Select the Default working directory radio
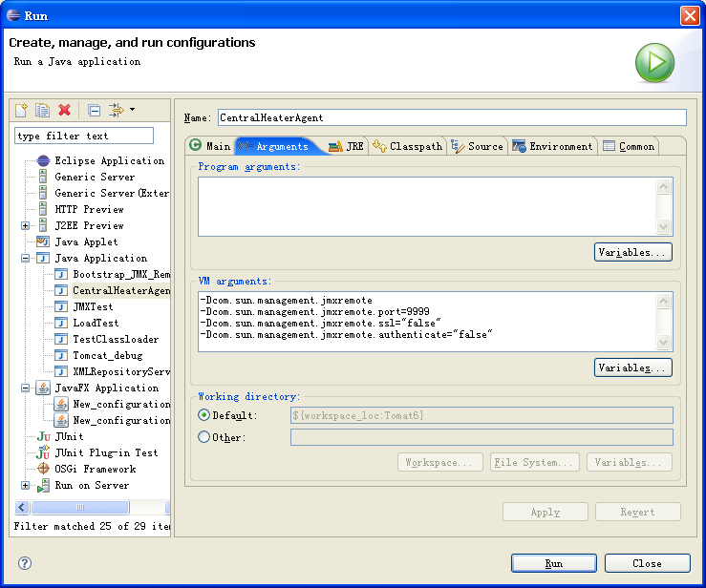 coord(203,415)
